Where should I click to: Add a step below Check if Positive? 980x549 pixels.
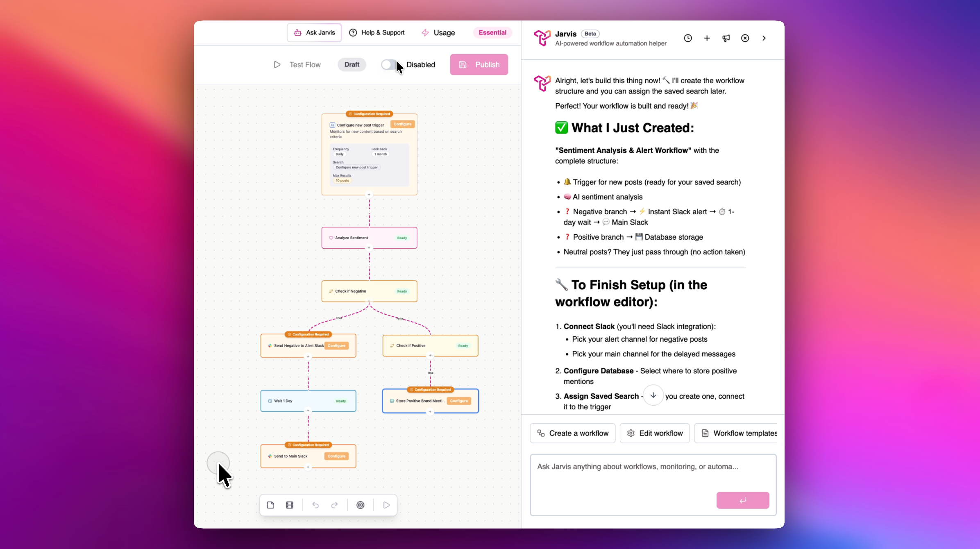430,356
